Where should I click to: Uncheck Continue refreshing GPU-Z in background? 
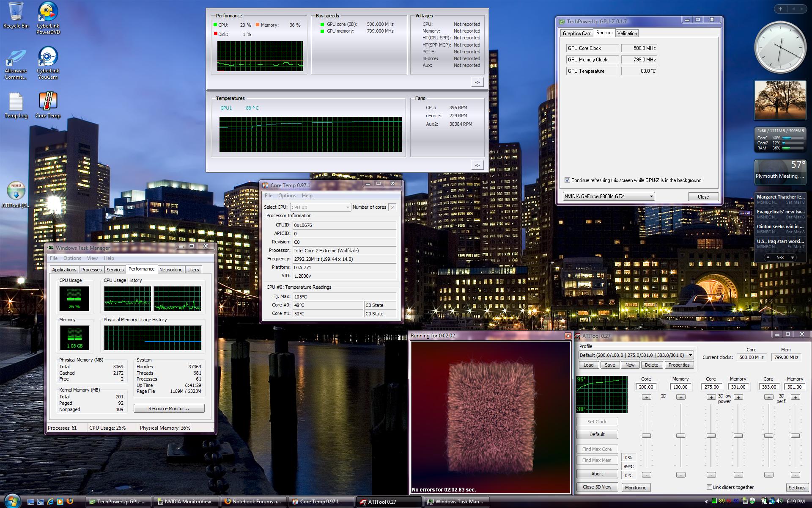coord(567,180)
